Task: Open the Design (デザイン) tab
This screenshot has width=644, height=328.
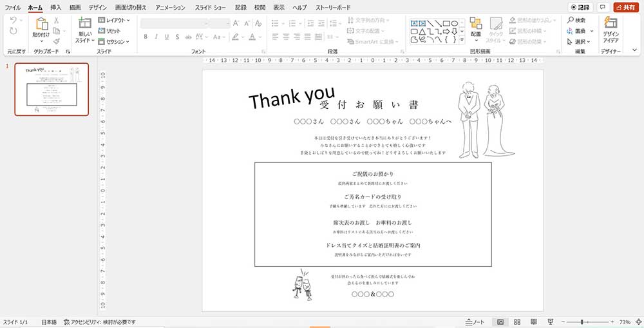Action: (x=98, y=7)
